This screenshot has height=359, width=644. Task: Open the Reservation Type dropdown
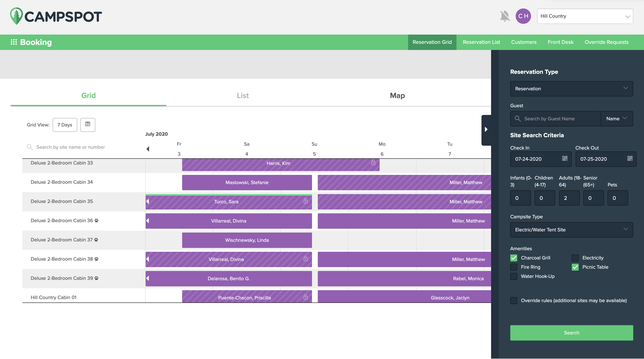click(x=571, y=89)
